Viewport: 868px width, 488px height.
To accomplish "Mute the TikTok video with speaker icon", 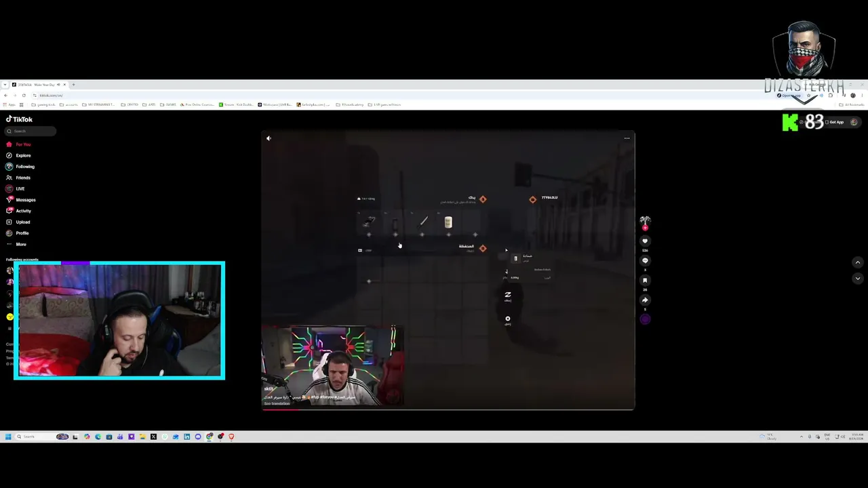I will 269,138.
